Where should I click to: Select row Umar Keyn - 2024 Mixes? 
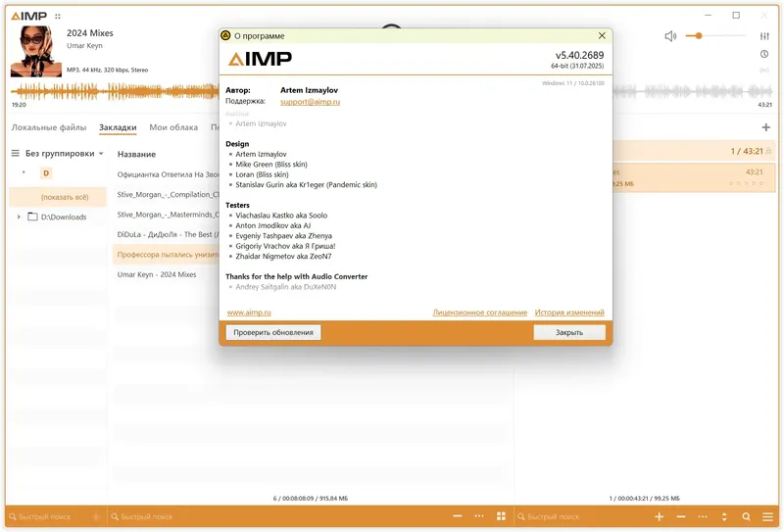click(x=168, y=274)
